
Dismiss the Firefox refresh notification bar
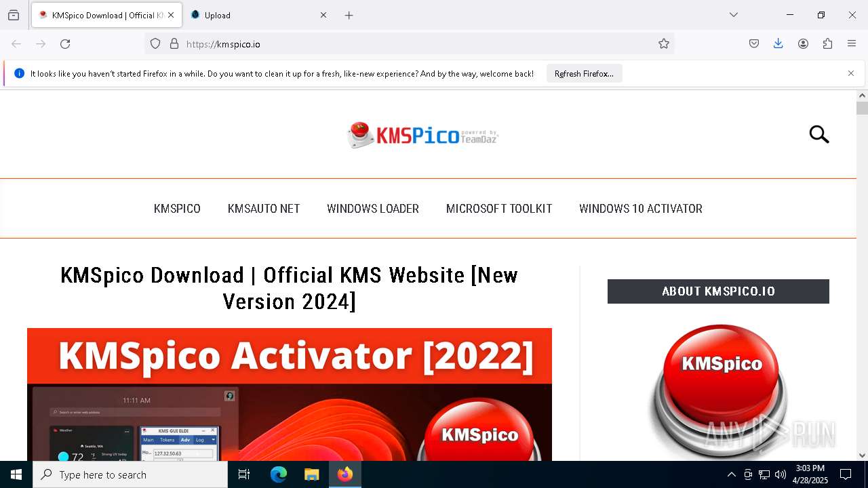click(x=851, y=73)
